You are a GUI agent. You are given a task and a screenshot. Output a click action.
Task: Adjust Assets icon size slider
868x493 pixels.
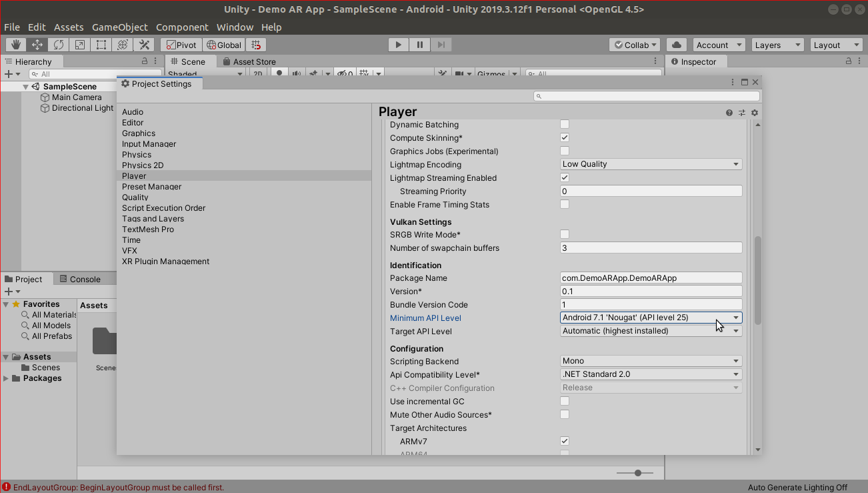[638, 472]
